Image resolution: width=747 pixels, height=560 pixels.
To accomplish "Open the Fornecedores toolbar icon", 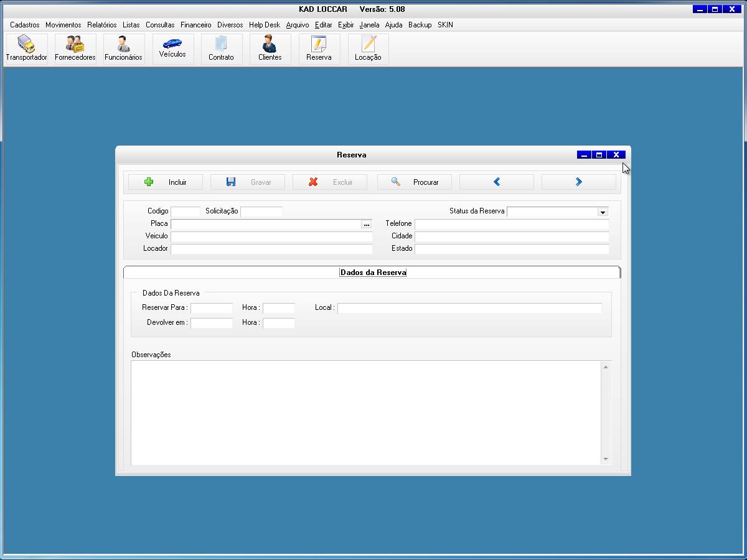I will click(75, 49).
